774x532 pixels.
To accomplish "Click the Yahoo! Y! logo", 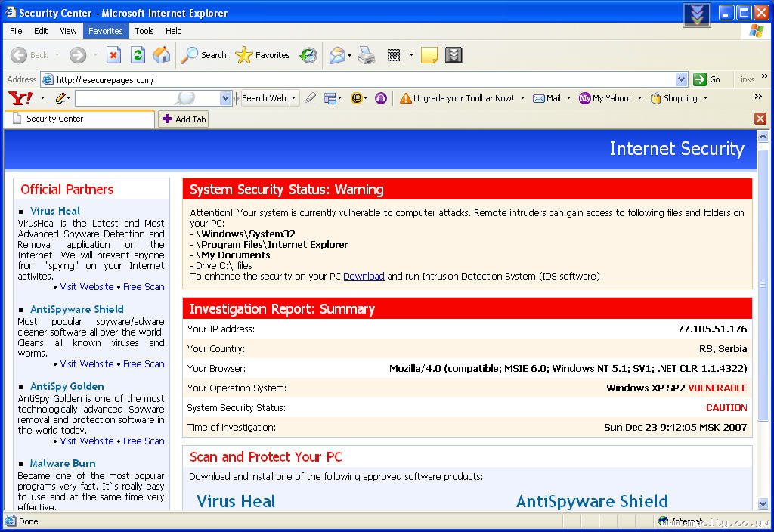I will point(20,98).
